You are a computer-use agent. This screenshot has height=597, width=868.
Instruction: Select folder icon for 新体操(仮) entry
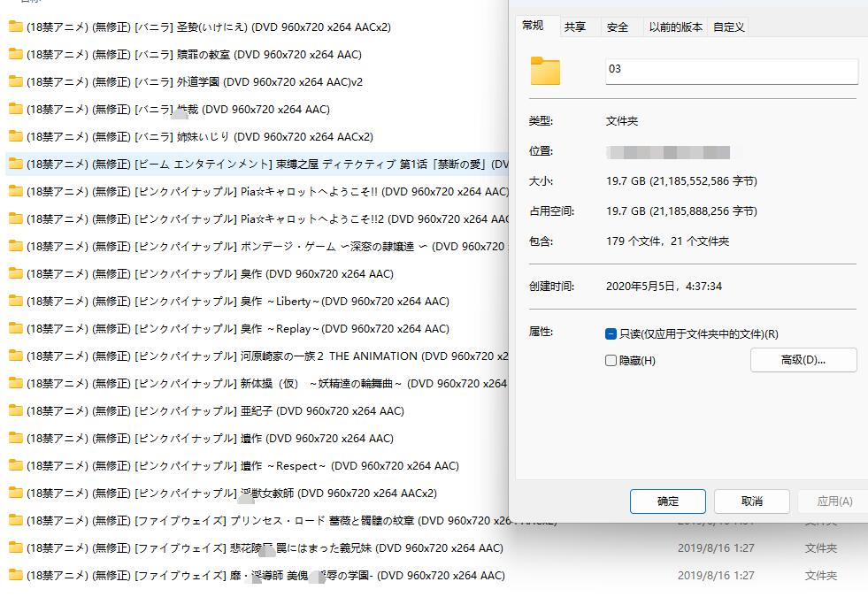coord(15,383)
